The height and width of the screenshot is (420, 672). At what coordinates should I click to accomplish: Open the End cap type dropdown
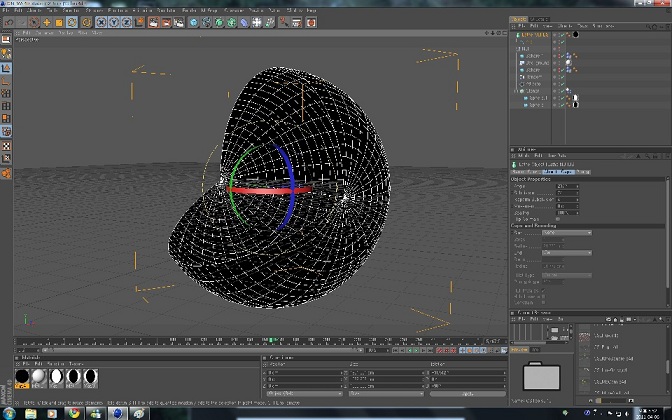point(567,253)
